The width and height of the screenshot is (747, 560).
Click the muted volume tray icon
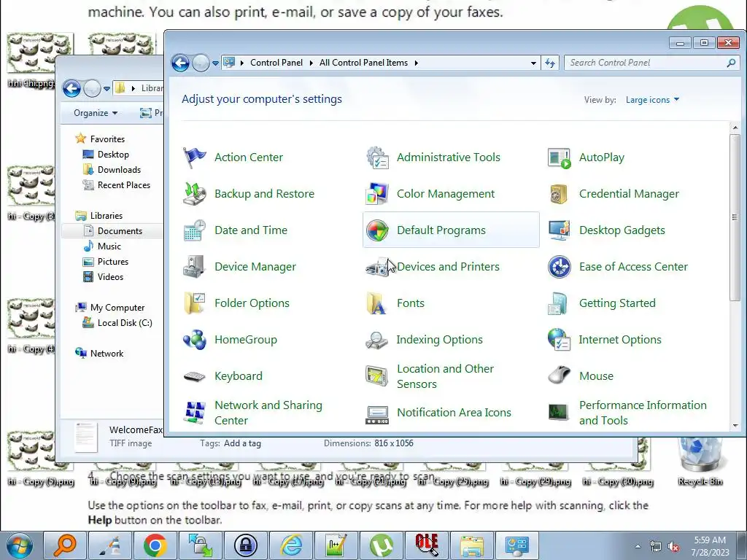coord(673,546)
